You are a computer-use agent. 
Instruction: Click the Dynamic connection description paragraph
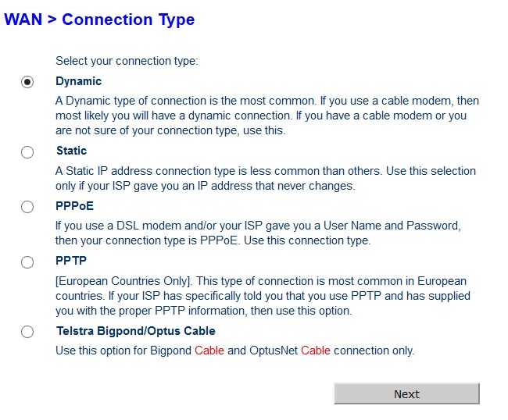[x=267, y=116]
